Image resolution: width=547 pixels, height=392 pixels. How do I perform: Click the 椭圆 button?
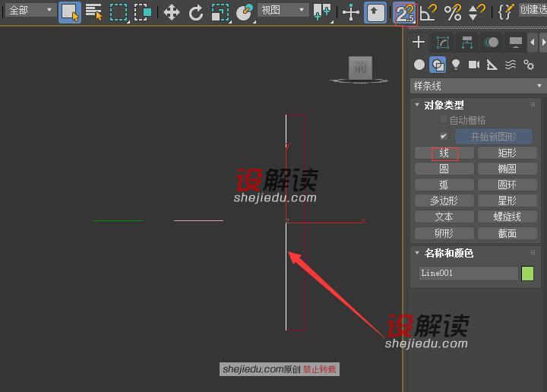pos(507,169)
